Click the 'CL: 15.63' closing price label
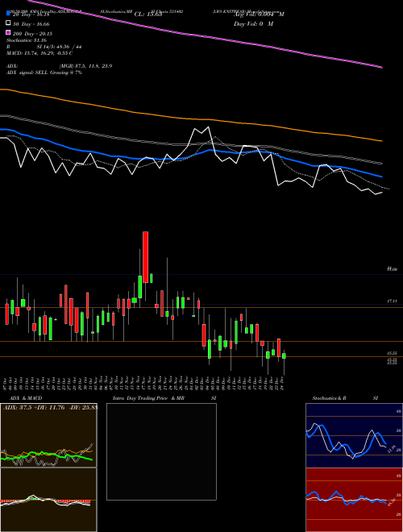This screenshot has width=403, height=532. (x=150, y=15)
